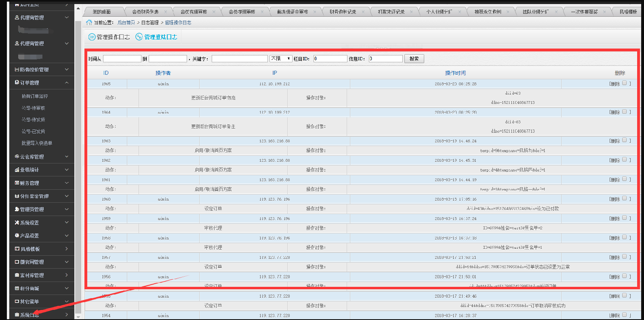Click the 防伪控价管理 sidebar icon
Screen dimensions: 644x320
coord(17,70)
